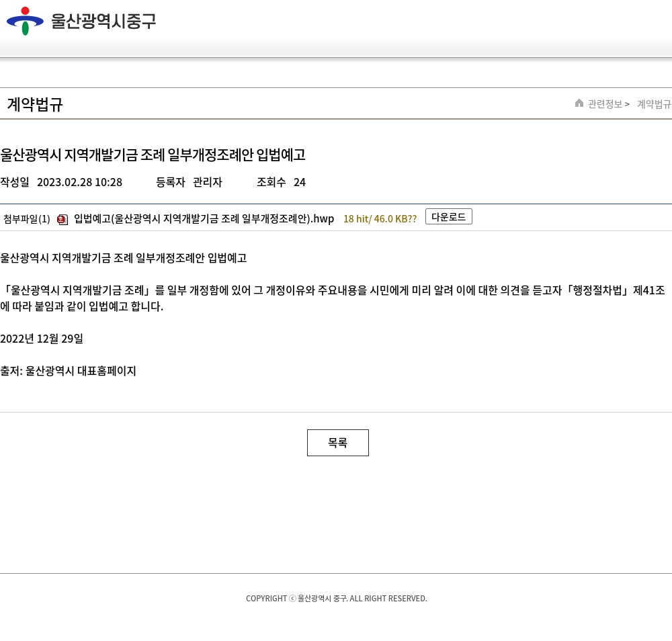The image size is (672, 641).
Task: Click the 출처: 울산광역시 대표홈페이지 text
Action: tap(68, 371)
